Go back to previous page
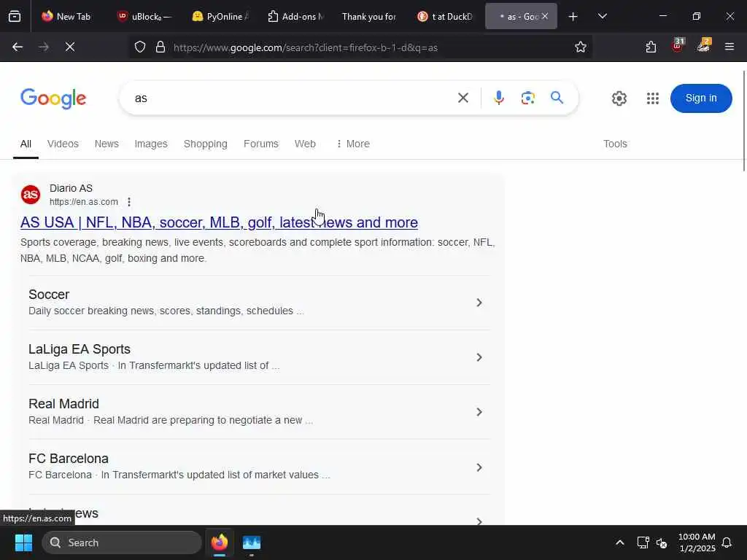 [x=18, y=47]
